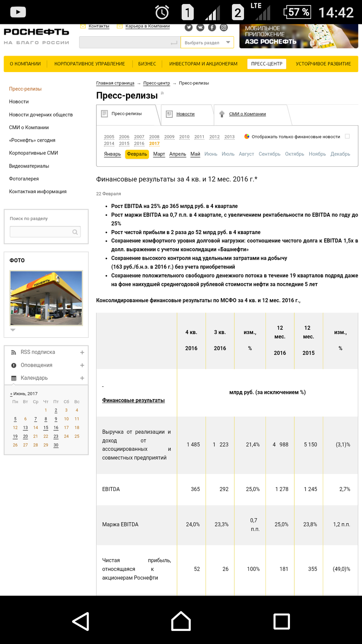Open the VK social icon
This screenshot has width=362, height=644.
pyautogui.click(x=200, y=27)
